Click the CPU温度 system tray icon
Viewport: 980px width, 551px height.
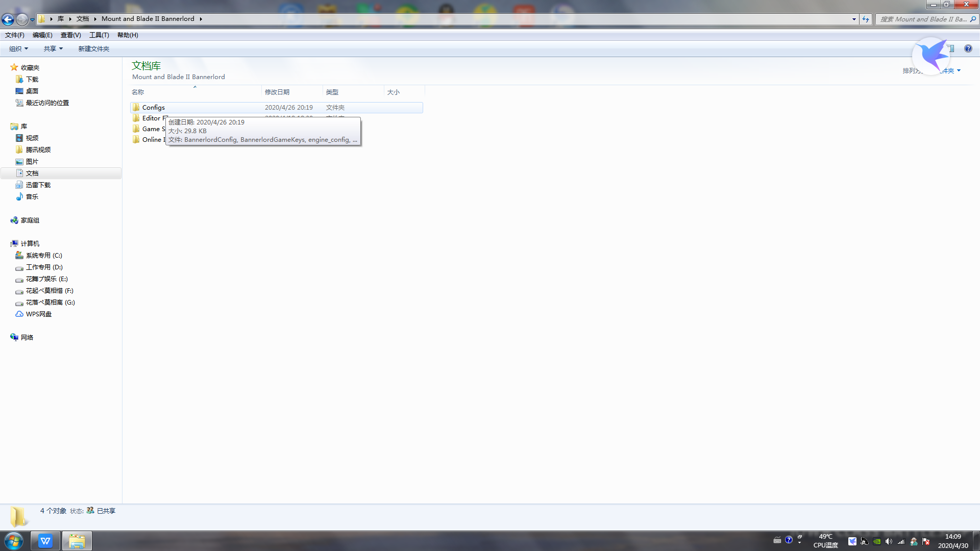coord(822,540)
